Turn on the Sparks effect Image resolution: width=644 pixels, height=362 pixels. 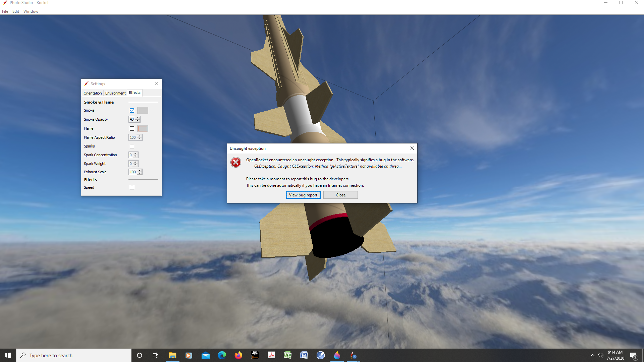[131, 146]
